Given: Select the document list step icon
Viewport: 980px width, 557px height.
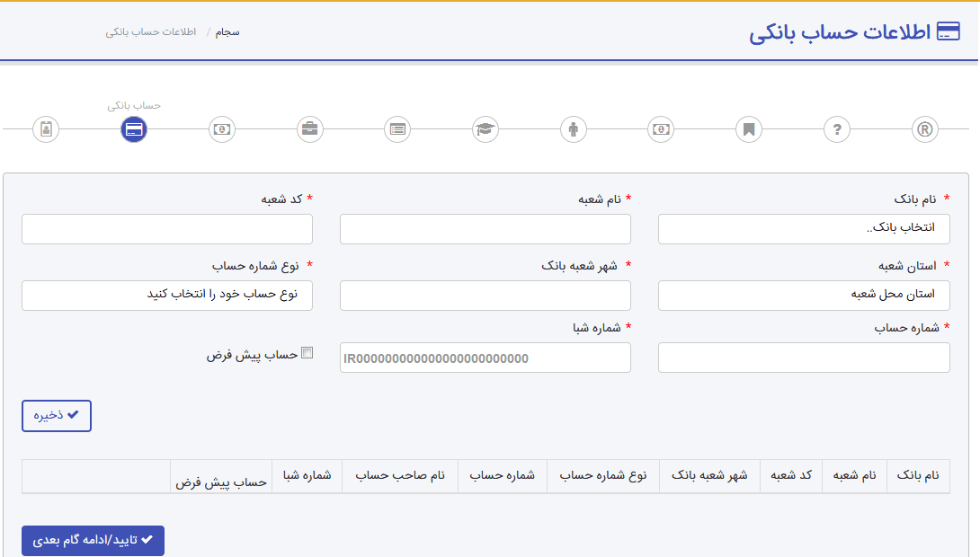Looking at the screenshot, I should tap(396, 129).
